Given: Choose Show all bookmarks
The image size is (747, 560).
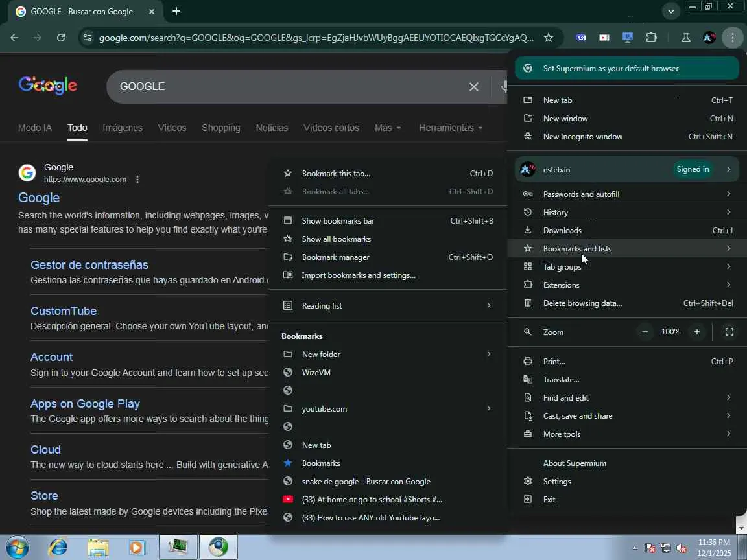Looking at the screenshot, I should [388, 239].
